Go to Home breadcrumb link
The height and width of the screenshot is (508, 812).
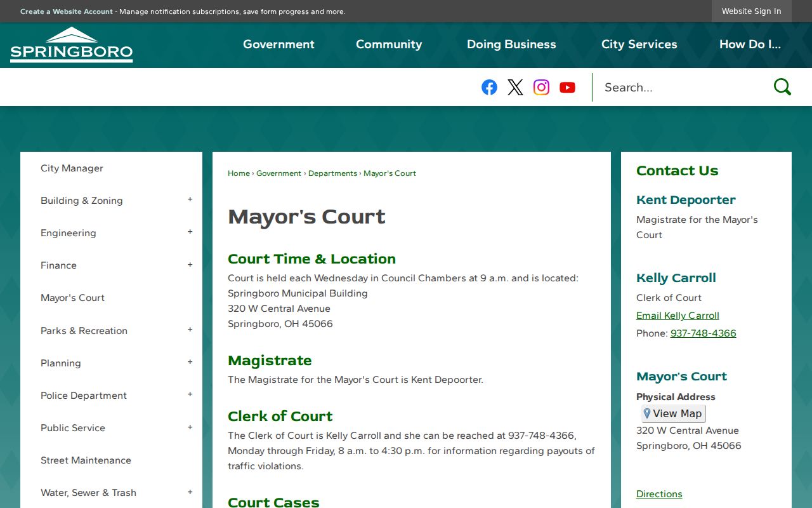pos(239,173)
